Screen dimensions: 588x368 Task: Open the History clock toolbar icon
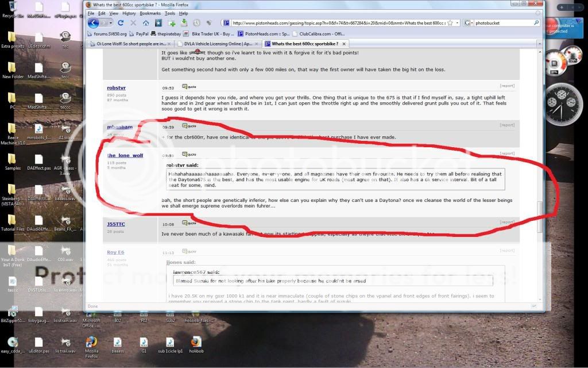(x=196, y=23)
